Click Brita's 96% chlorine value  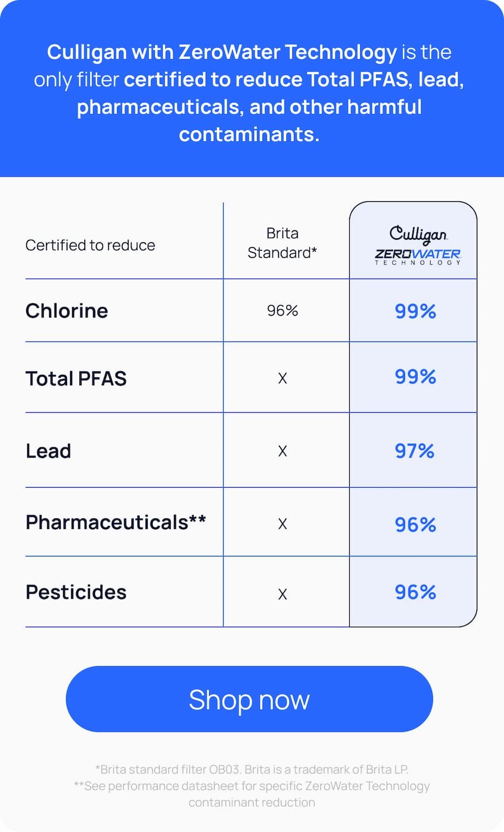point(282,310)
